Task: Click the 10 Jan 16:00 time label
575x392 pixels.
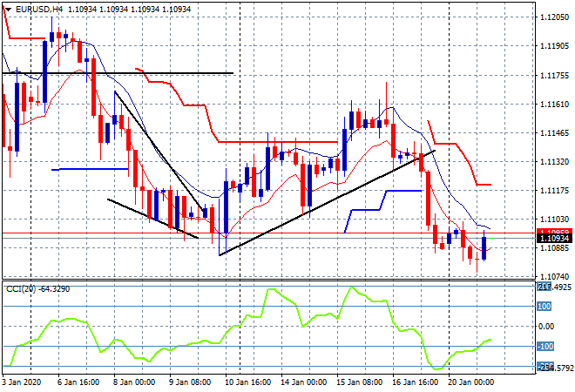Action: click(247, 382)
